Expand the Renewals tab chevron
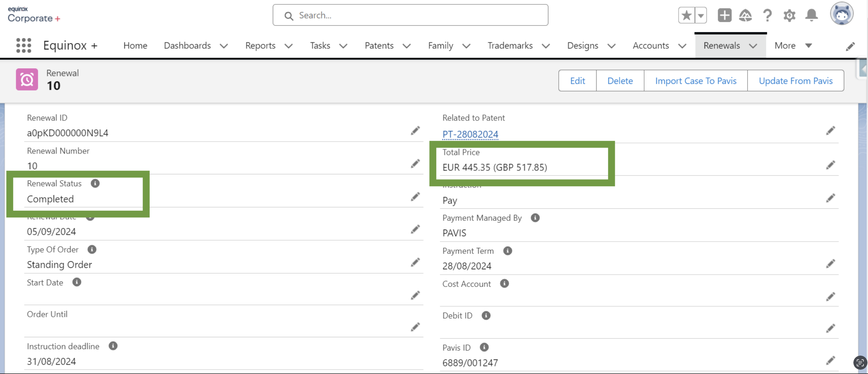Screen dimensions: 868x374 tap(753, 46)
